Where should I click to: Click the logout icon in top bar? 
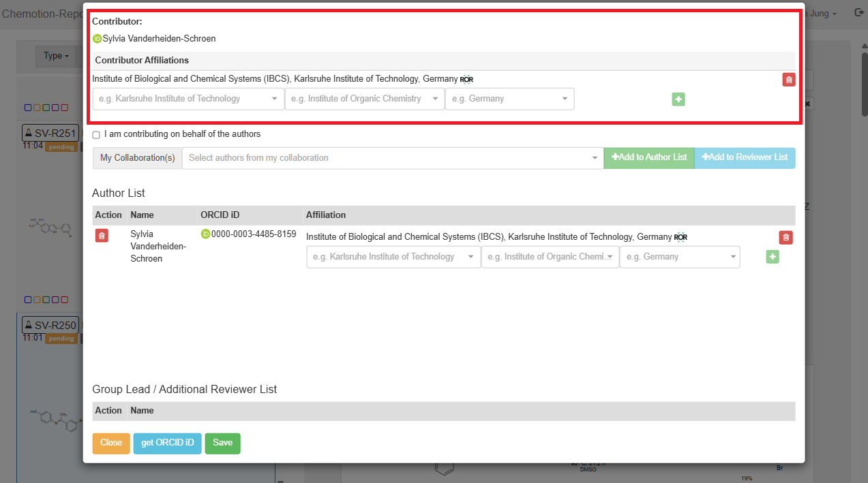point(858,13)
